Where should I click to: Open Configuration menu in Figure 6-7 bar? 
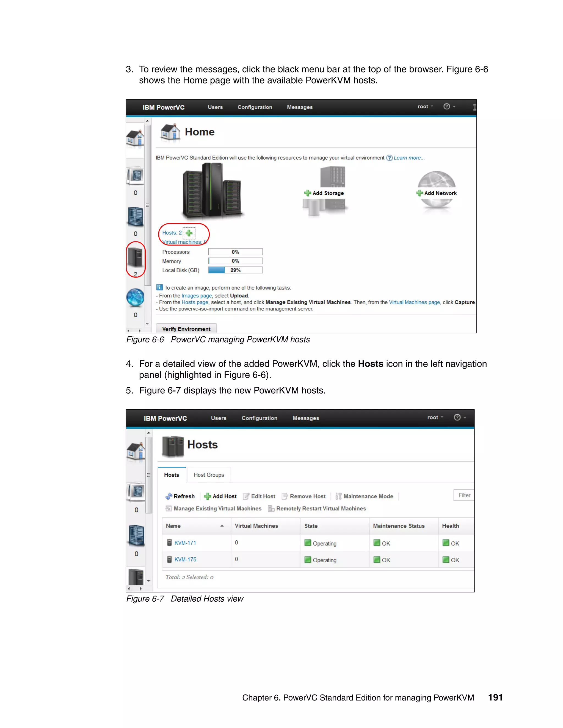[260, 418]
